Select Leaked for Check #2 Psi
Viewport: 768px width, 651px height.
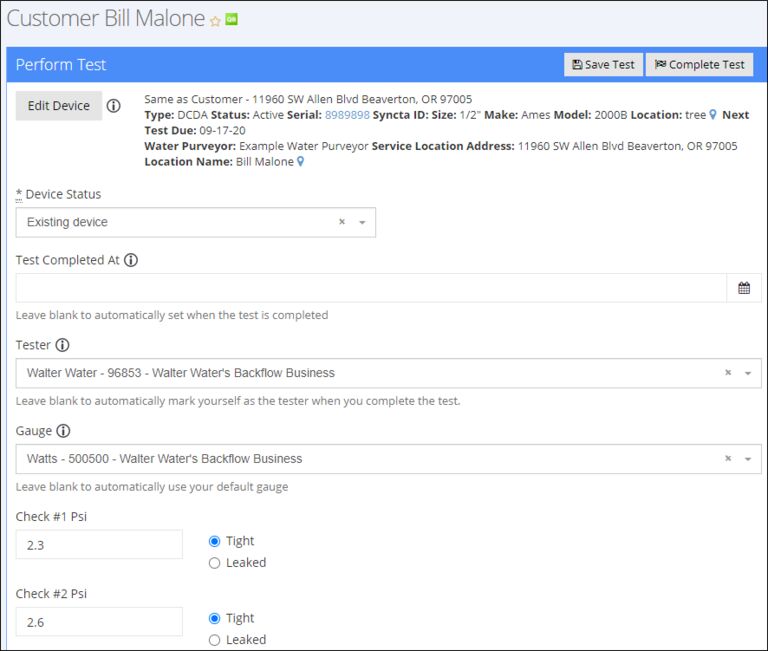pos(214,640)
